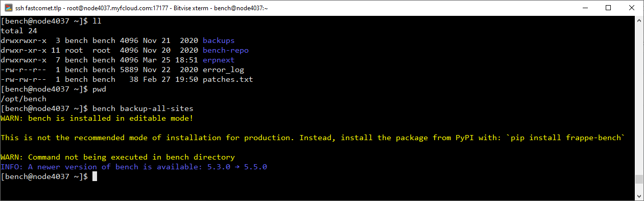Click the editable mode WARN line
644x201 pixels.
click(x=97, y=118)
